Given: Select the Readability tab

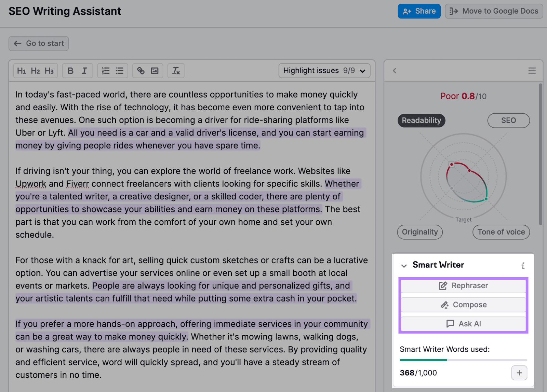Looking at the screenshot, I should (x=421, y=121).
